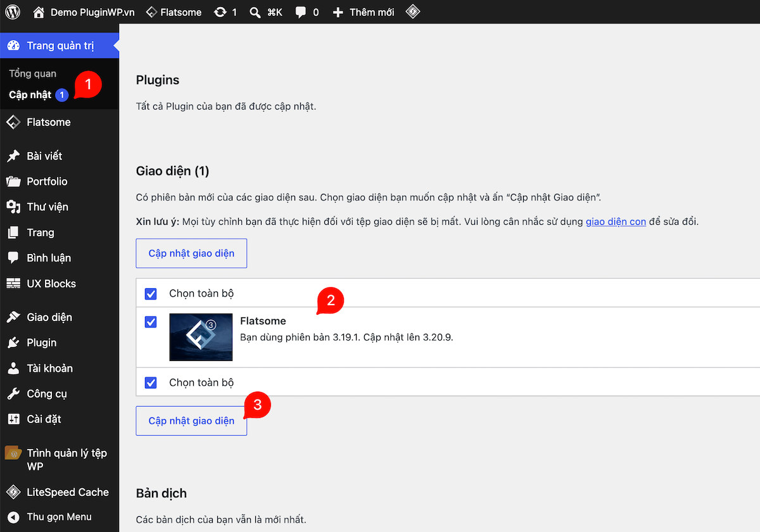Uncheck the top Chọn toàn bộ checkbox

[151, 294]
